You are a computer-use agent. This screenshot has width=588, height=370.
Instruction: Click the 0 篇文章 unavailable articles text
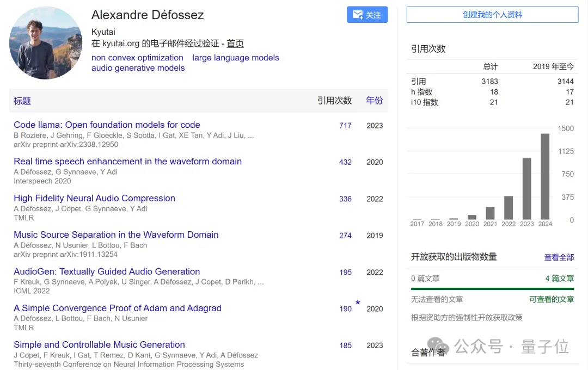click(425, 278)
